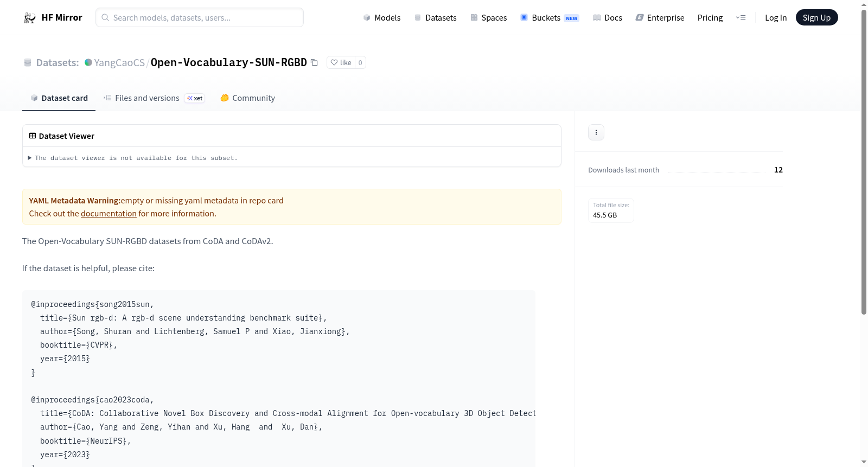
Task: Click the like button
Action: pos(341,62)
